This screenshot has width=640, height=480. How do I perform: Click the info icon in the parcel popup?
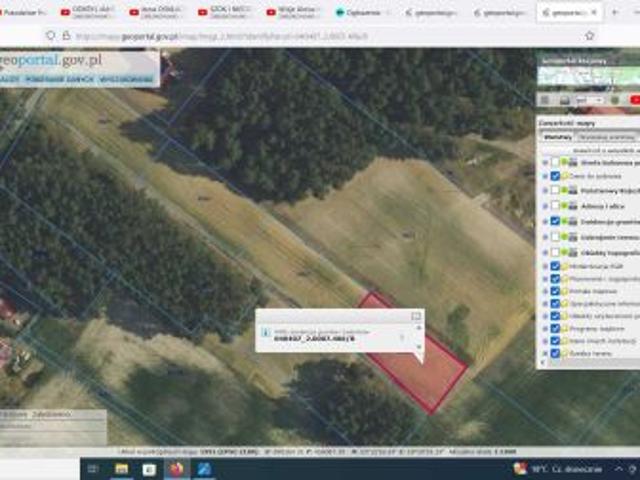click(x=266, y=333)
